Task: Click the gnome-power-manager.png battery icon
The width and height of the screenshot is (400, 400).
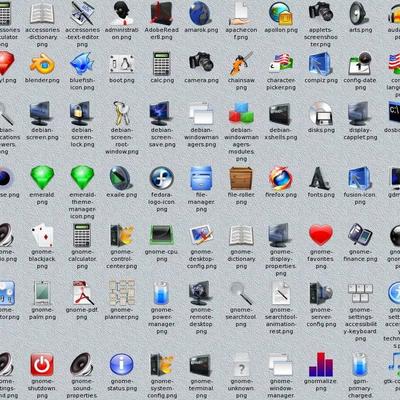Action: coord(161,293)
